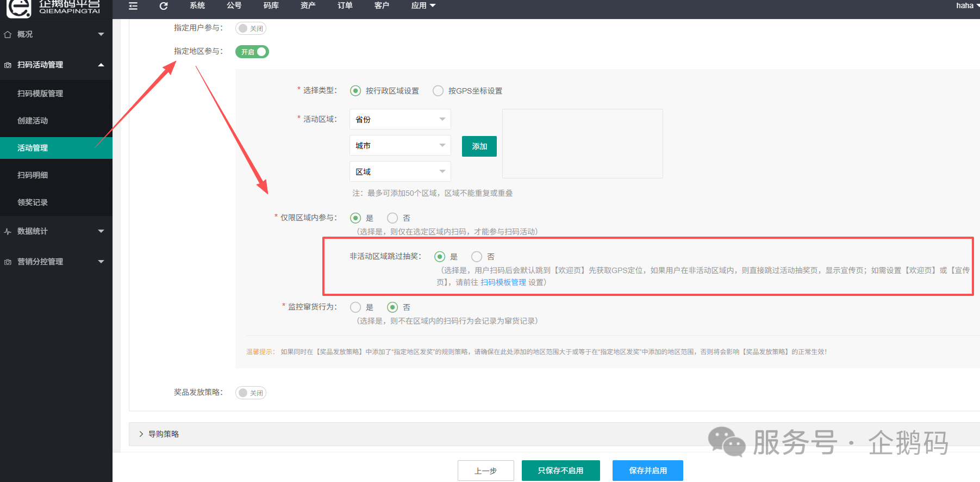Open the 概况 home icon entry
The height and width of the screenshot is (482, 980).
8,34
